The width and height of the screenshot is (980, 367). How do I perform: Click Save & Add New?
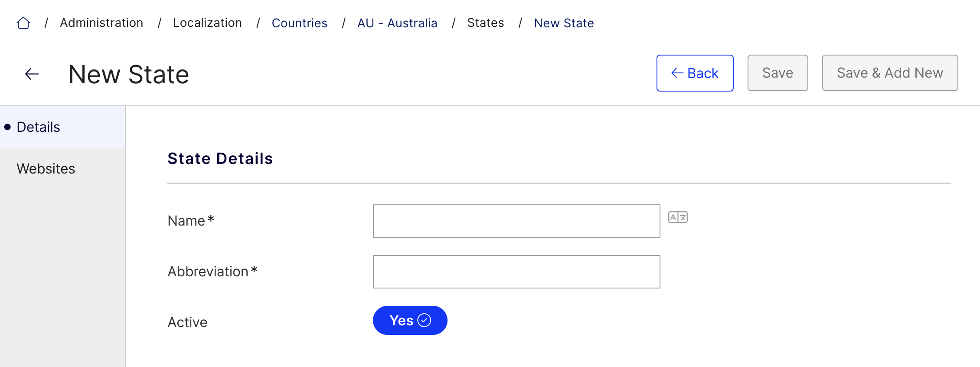[890, 73]
